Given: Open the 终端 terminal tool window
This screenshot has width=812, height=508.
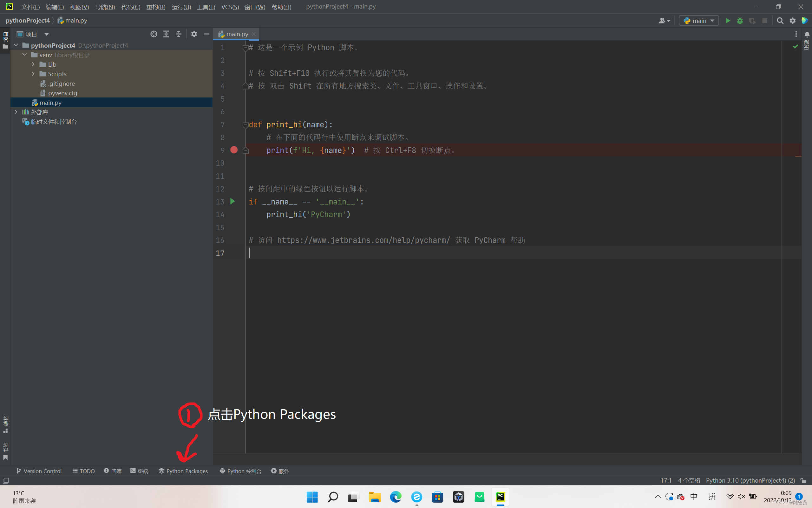Looking at the screenshot, I should click(x=139, y=471).
